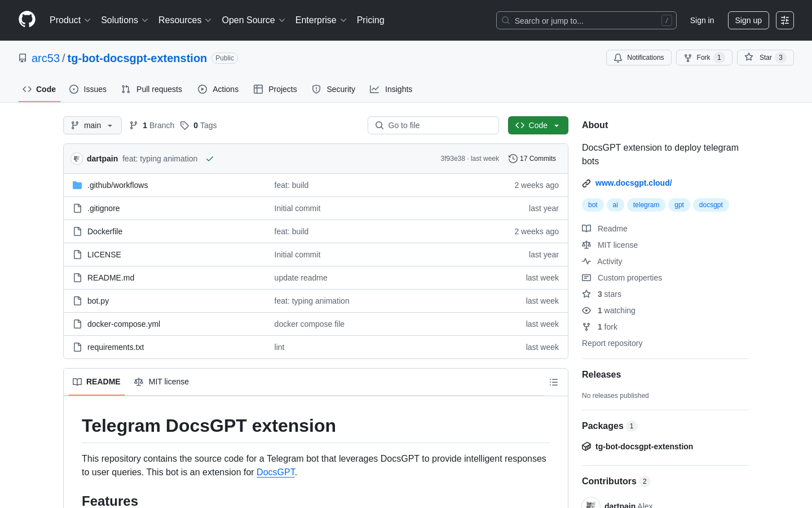Open the DocsGPT link in README text
Image resolution: width=812 pixels, height=508 pixels.
click(276, 472)
